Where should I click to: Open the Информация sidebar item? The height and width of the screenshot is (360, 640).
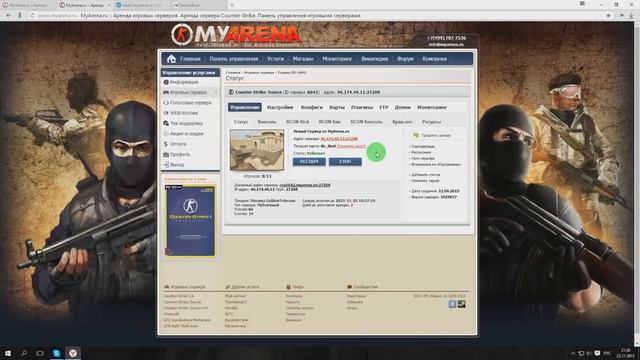pyautogui.click(x=184, y=82)
